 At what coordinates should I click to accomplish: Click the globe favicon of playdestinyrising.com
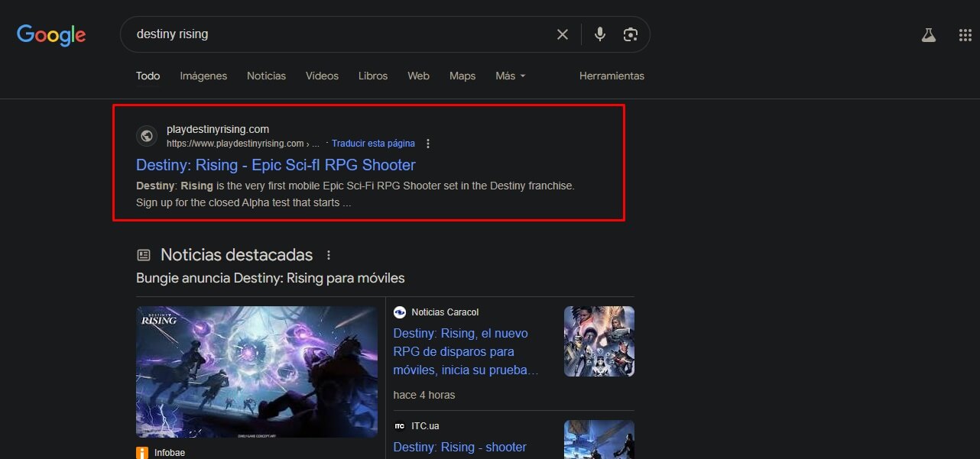click(x=147, y=136)
